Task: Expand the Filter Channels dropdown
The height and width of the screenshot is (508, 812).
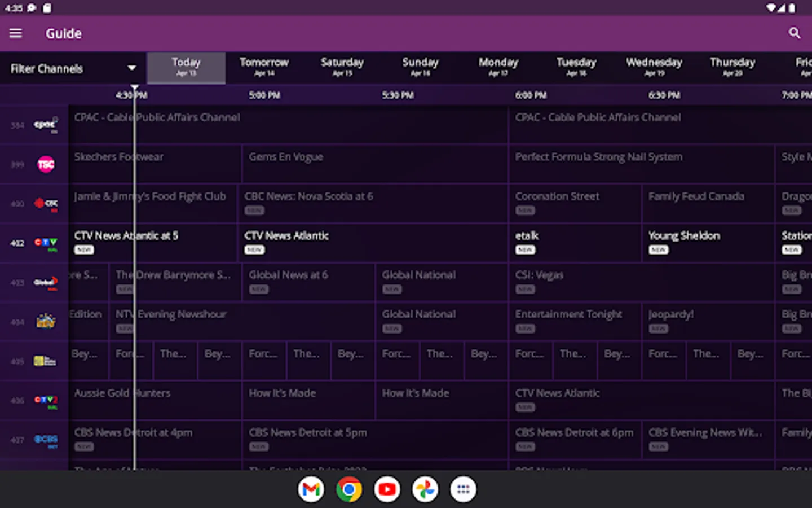Action: [x=73, y=68]
